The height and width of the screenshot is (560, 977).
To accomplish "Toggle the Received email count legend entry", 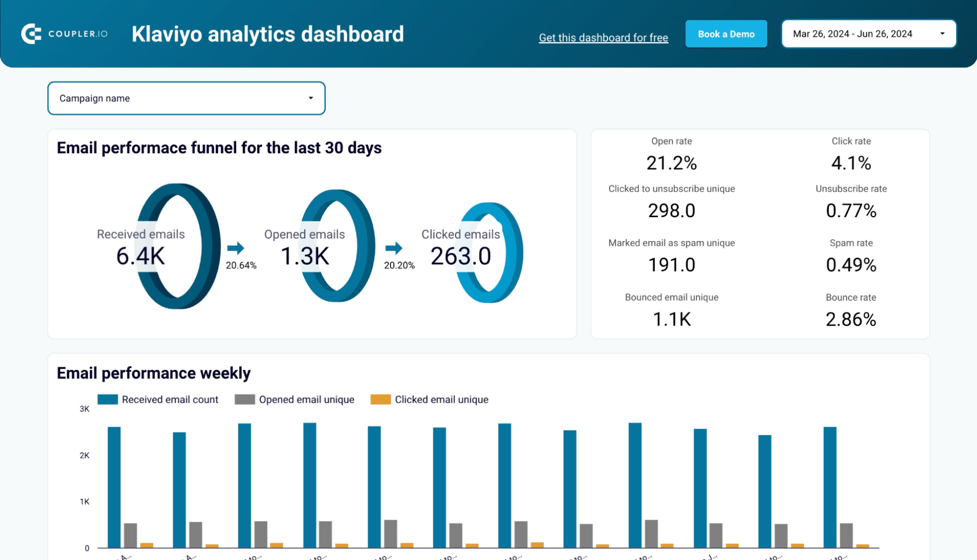I will point(169,399).
